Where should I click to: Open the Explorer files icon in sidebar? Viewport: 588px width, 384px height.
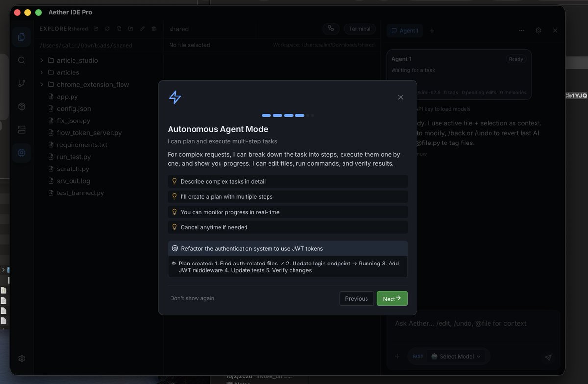pyautogui.click(x=22, y=37)
